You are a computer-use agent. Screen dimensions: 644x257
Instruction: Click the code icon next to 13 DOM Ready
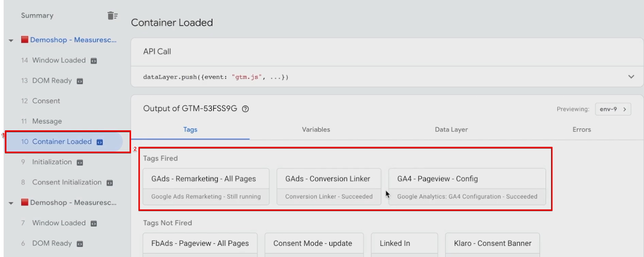coord(80,81)
